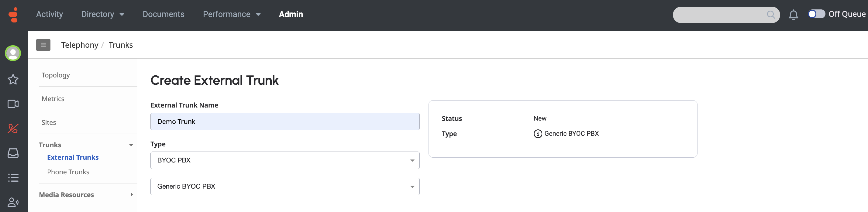Viewport: 868px width, 212px height.
Task: Toggle the Off Queue switch
Action: point(816,14)
